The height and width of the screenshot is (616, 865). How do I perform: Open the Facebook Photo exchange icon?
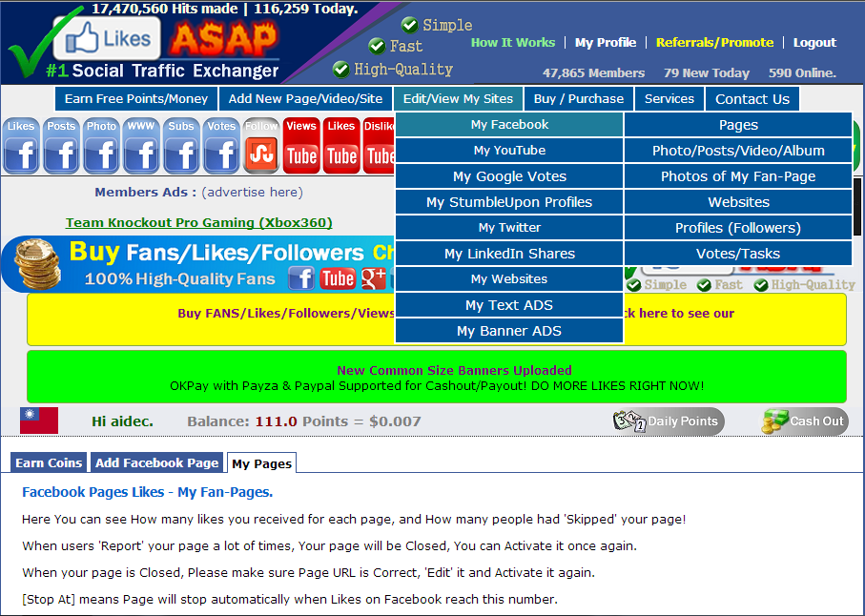[x=101, y=146]
